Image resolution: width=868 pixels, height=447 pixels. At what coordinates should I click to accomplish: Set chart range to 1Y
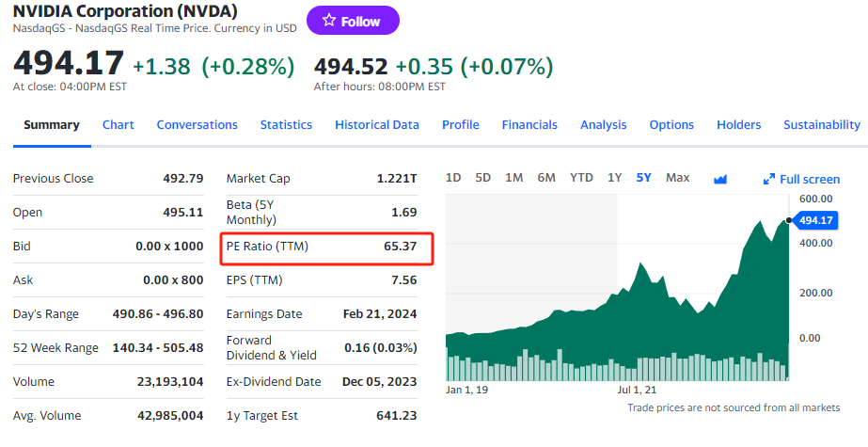tap(614, 177)
